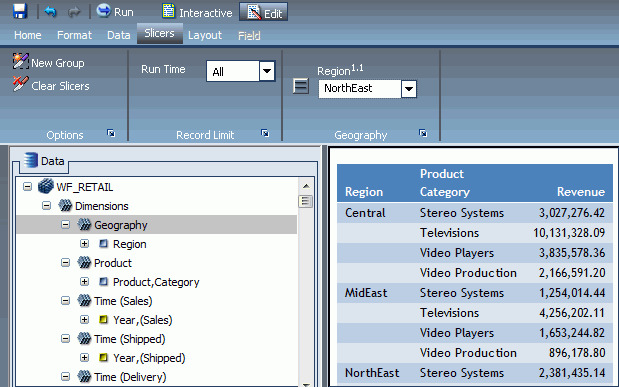
Task: Click revenue value 10,131,328.09
Action: coord(569,233)
